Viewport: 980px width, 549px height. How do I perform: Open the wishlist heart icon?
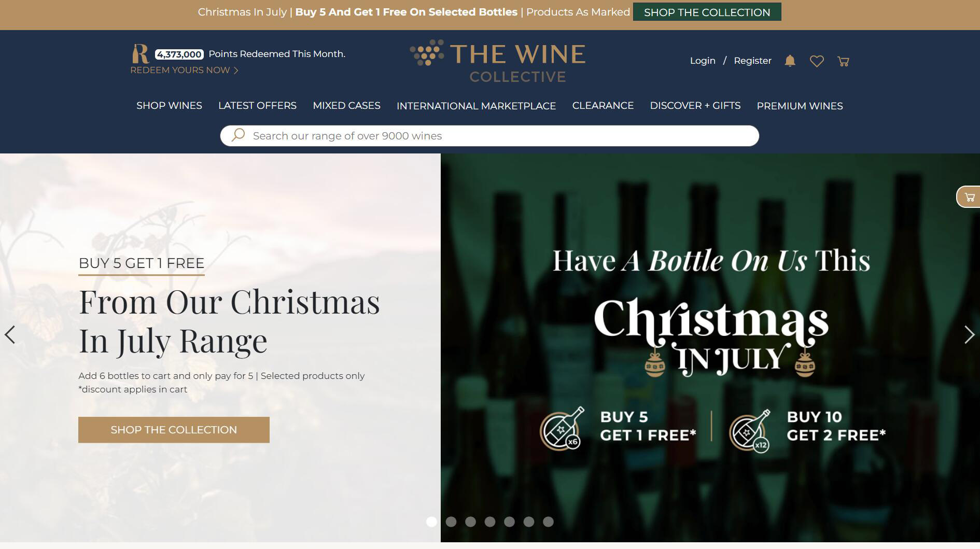click(817, 61)
